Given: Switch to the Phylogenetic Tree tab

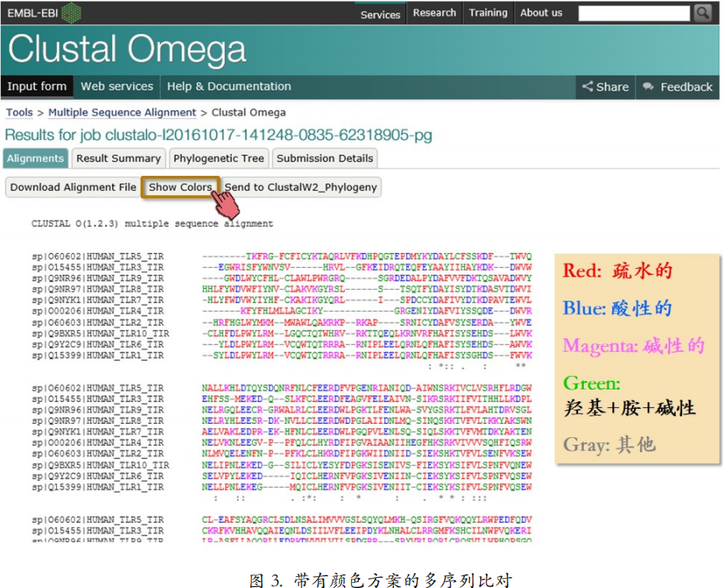Looking at the screenshot, I should (x=219, y=158).
